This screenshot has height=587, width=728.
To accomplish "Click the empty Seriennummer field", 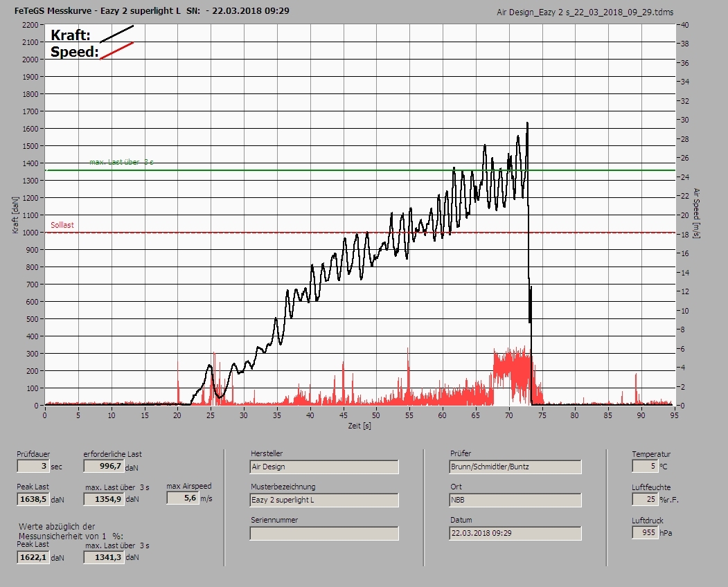I will click(x=324, y=534).
